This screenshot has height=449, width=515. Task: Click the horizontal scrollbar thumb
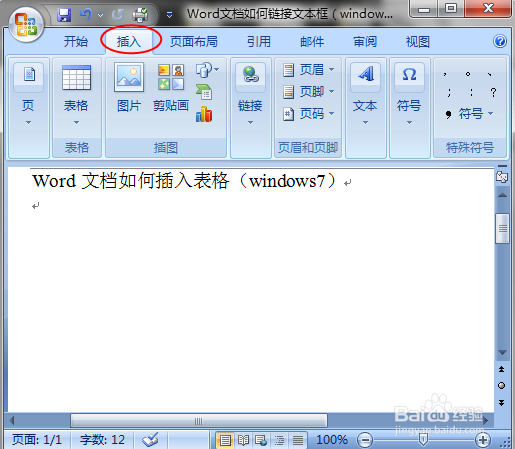(x=199, y=421)
